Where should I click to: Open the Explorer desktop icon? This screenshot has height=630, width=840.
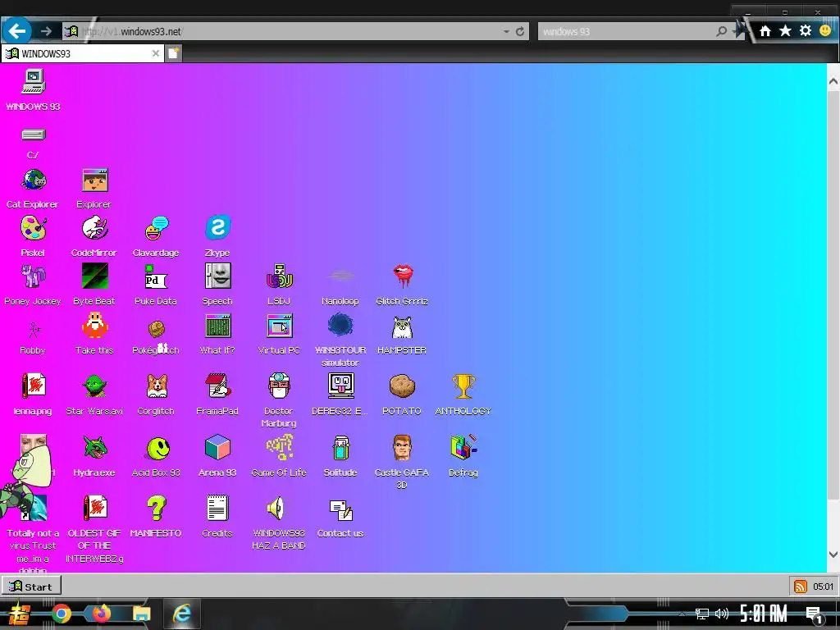pyautogui.click(x=95, y=180)
